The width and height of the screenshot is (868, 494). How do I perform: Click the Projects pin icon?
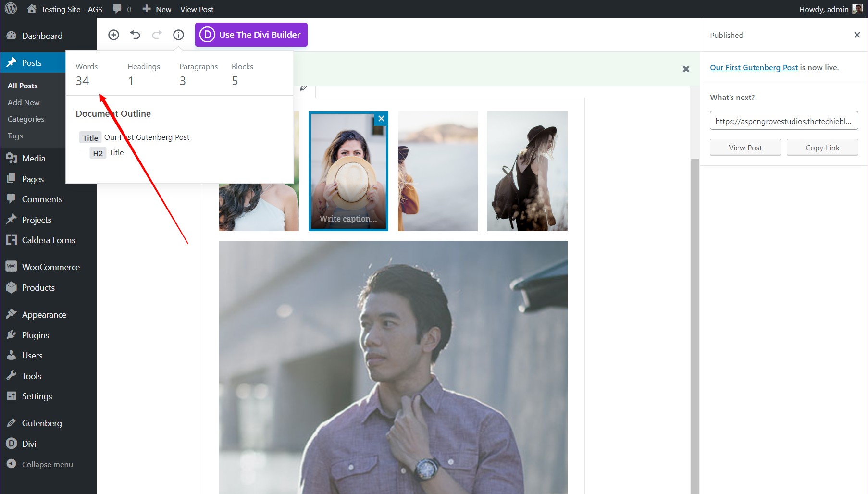[x=11, y=220]
